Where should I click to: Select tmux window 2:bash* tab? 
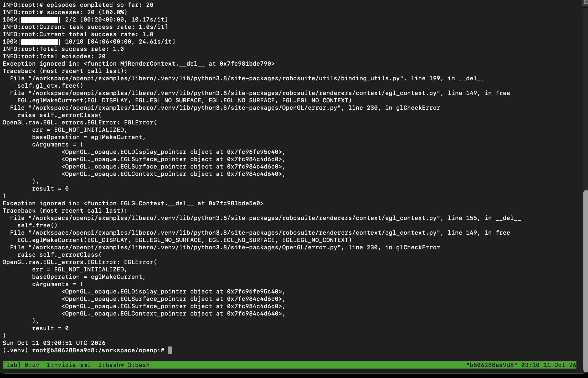(111, 365)
